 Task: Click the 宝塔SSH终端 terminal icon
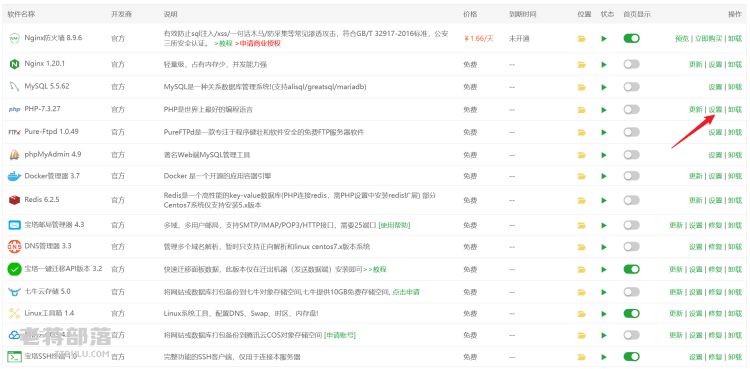click(x=14, y=357)
